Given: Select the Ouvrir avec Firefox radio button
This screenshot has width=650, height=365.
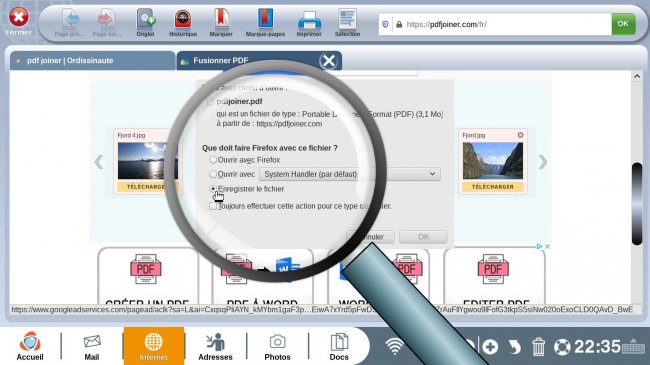Looking at the screenshot, I should (213, 160).
